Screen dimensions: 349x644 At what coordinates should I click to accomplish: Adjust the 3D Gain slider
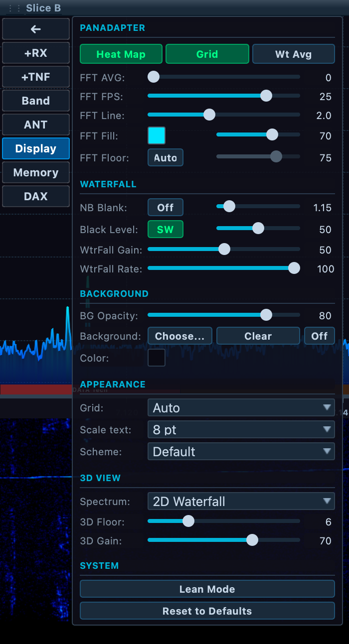coord(224,540)
